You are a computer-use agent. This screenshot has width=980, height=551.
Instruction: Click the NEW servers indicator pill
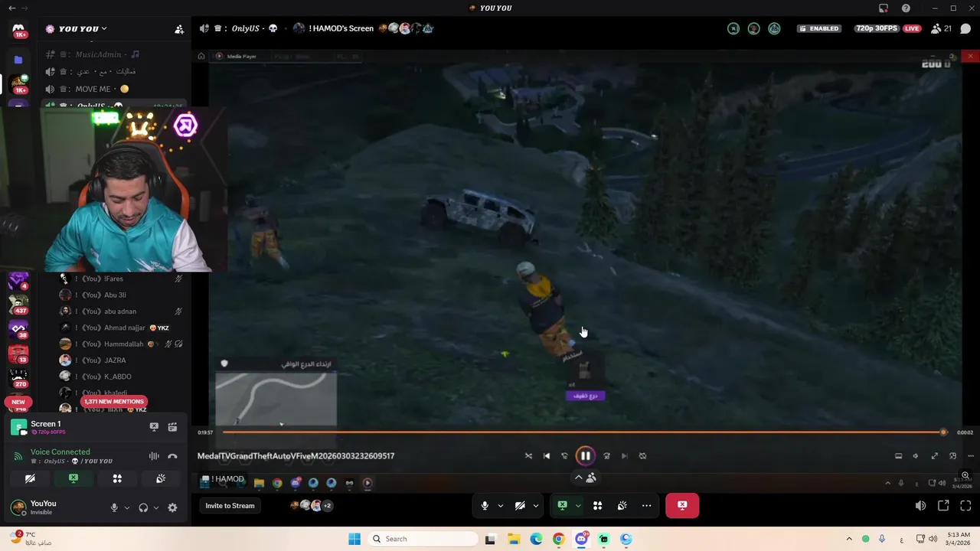point(18,402)
